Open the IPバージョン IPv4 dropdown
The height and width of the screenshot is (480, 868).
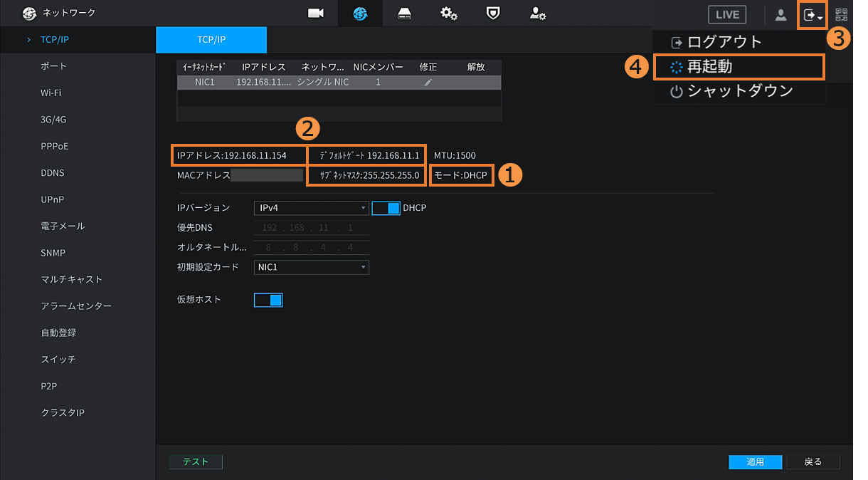311,208
